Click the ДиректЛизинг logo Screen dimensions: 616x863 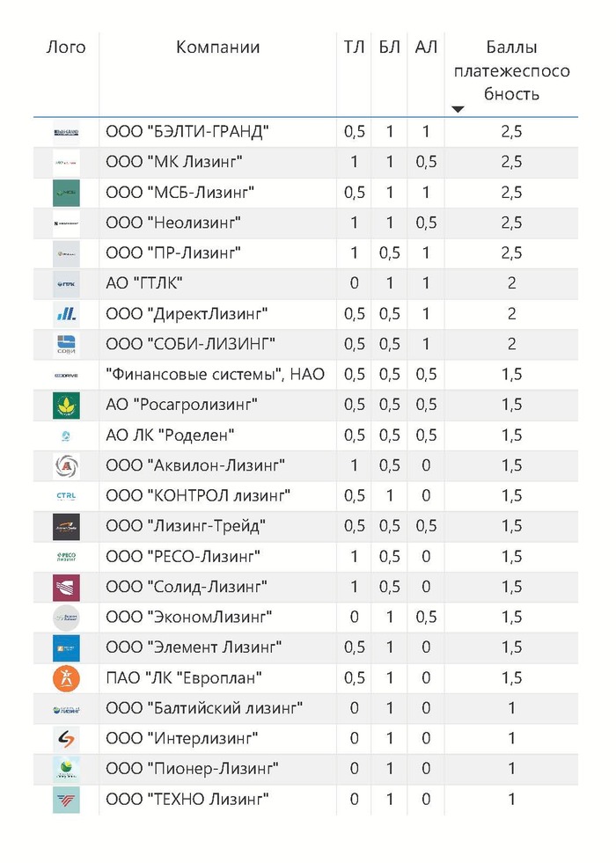click(x=66, y=313)
